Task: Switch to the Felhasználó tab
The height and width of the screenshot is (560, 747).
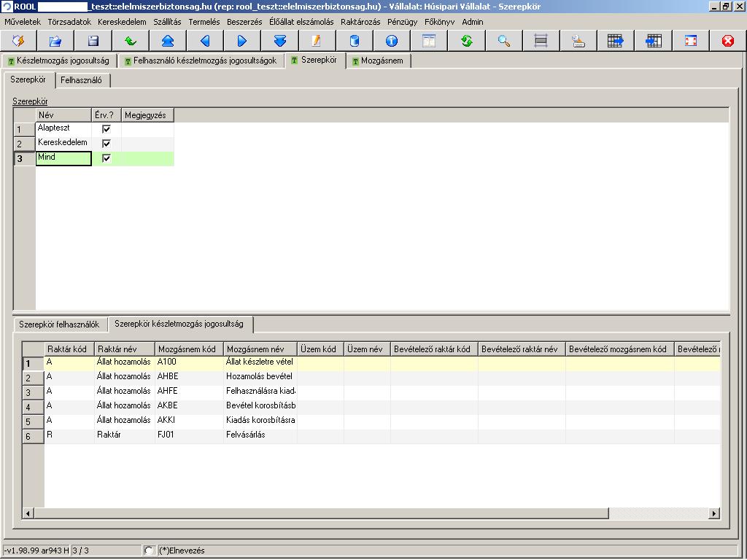Action: click(x=80, y=79)
